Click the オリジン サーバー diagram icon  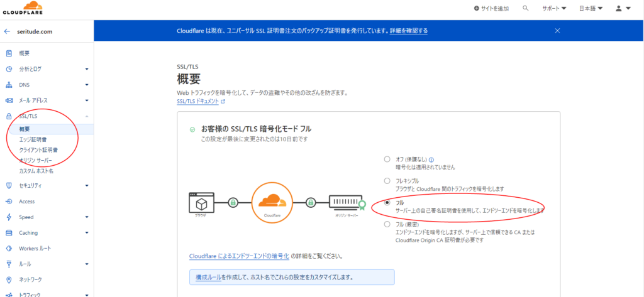click(x=347, y=203)
